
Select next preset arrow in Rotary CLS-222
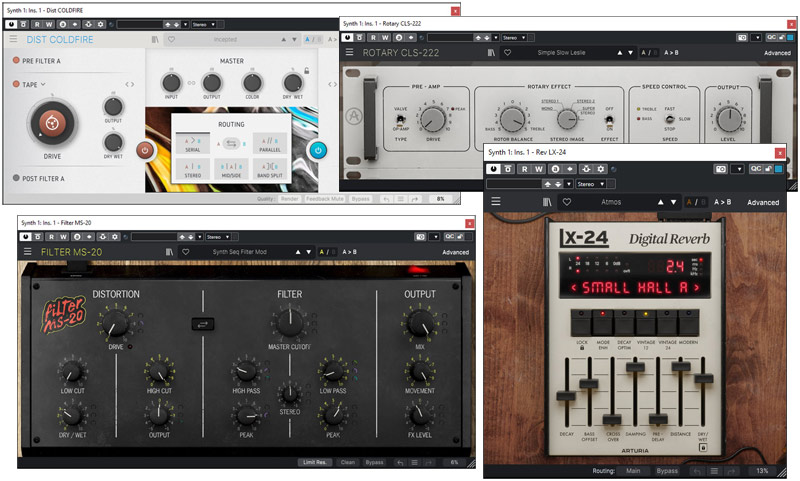[x=631, y=52]
